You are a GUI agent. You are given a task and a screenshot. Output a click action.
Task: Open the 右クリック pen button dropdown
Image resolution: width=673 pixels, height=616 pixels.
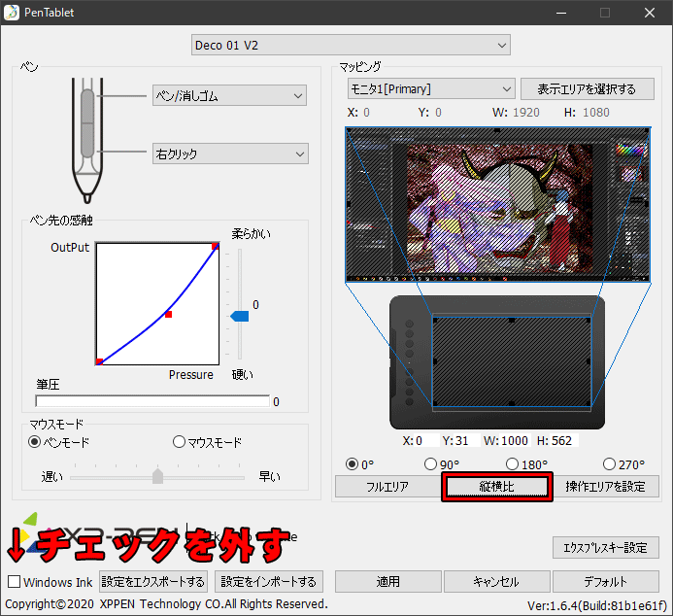(230, 154)
